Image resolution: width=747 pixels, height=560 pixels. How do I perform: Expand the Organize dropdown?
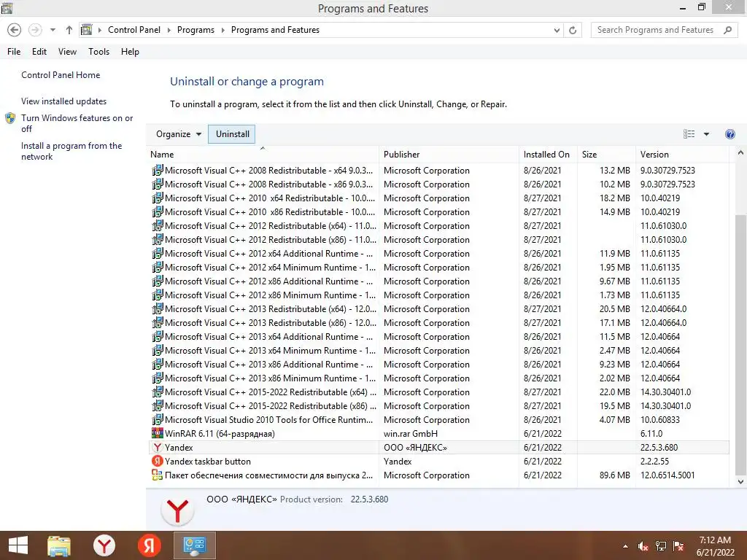pos(179,134)
